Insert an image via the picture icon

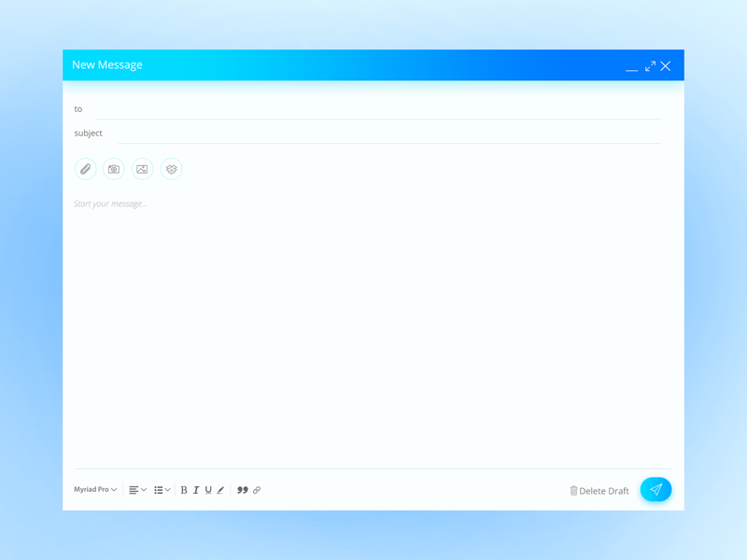pyautogui.click(x=142, y=169)
